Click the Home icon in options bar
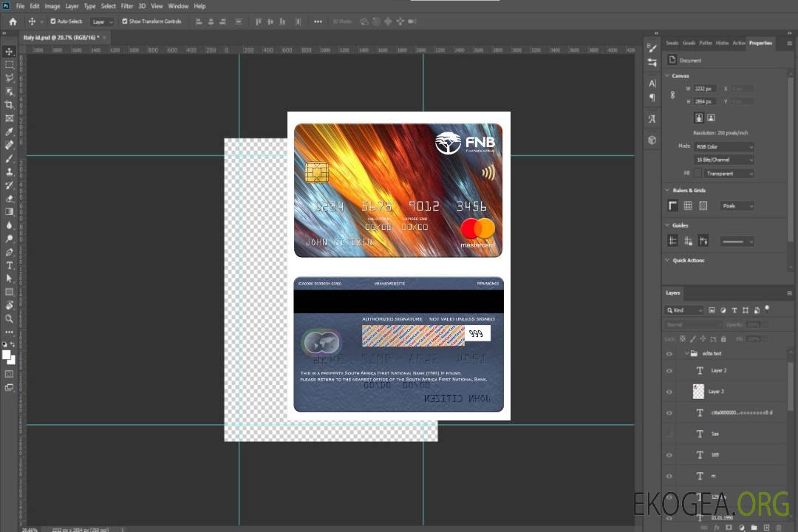The height and width of the screenshot is (532, 798). tap(13, 21)
